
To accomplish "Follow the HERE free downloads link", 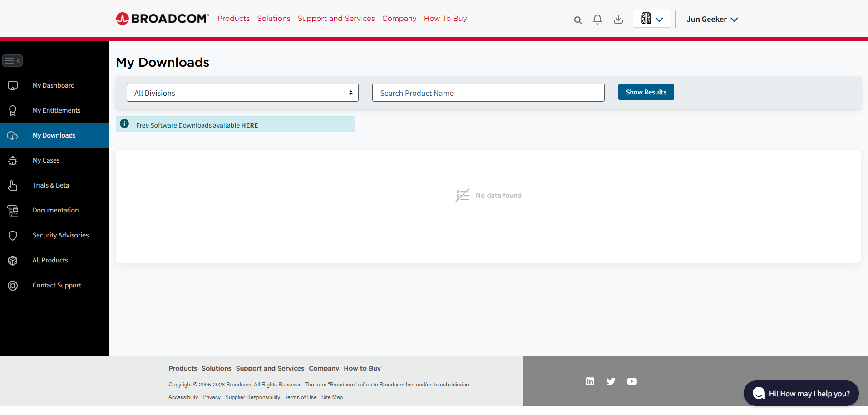I will 250,125.
